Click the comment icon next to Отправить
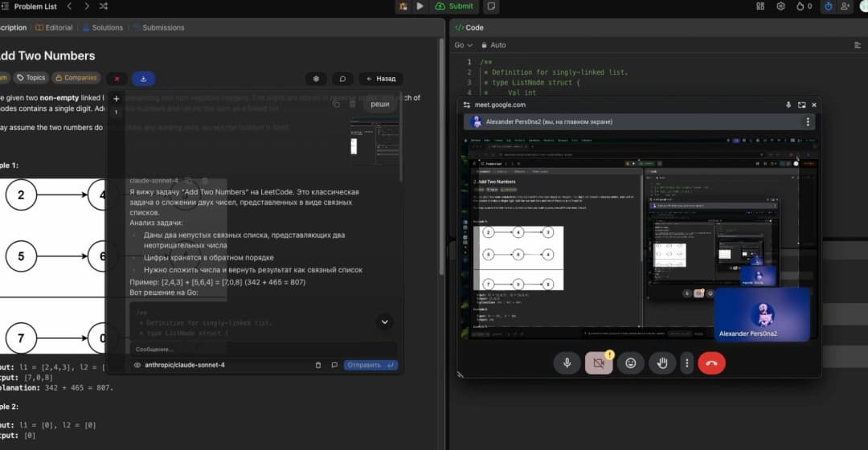The width and height of the screenshot is (868, 450). 334,366
